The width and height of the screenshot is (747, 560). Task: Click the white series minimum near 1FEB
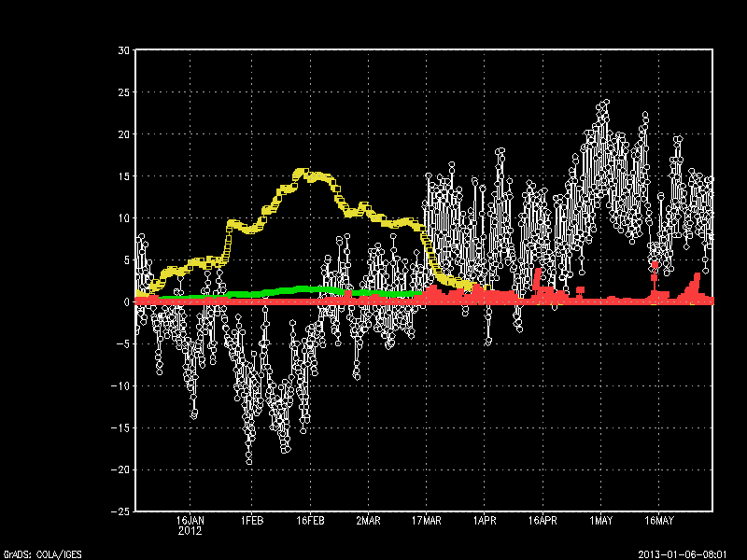[248, 461]
